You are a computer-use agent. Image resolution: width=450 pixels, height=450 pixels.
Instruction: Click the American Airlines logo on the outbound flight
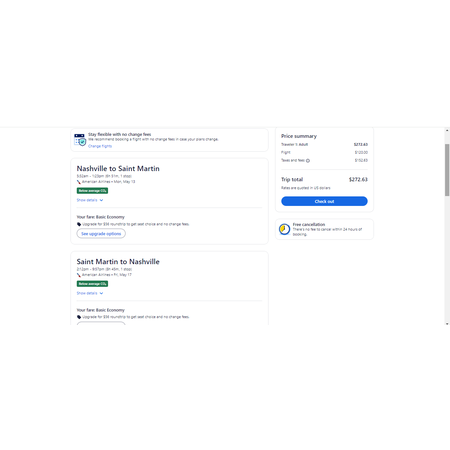click(x=79, y=182)
